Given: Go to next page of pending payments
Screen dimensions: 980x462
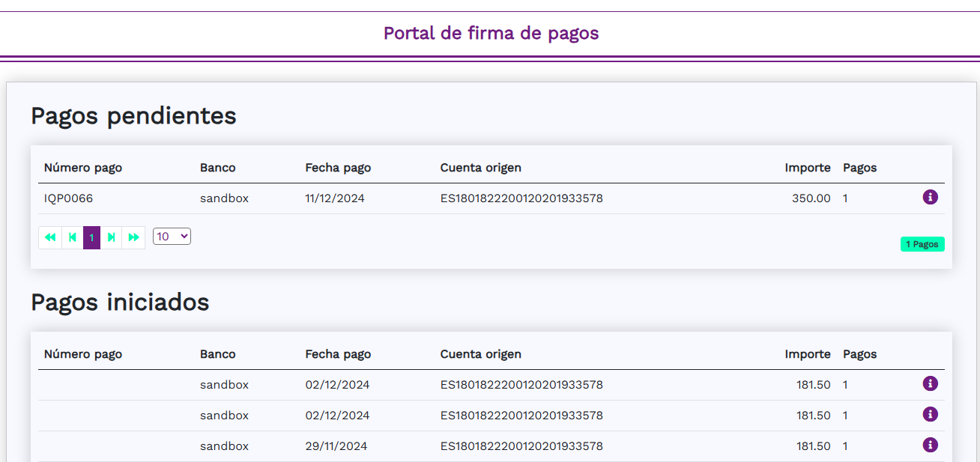Looking at the screenshot, I should click(112, 237).
